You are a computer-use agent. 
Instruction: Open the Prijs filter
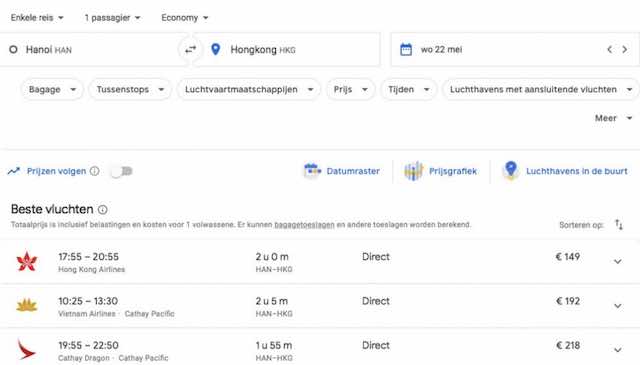tap(351, 89)
